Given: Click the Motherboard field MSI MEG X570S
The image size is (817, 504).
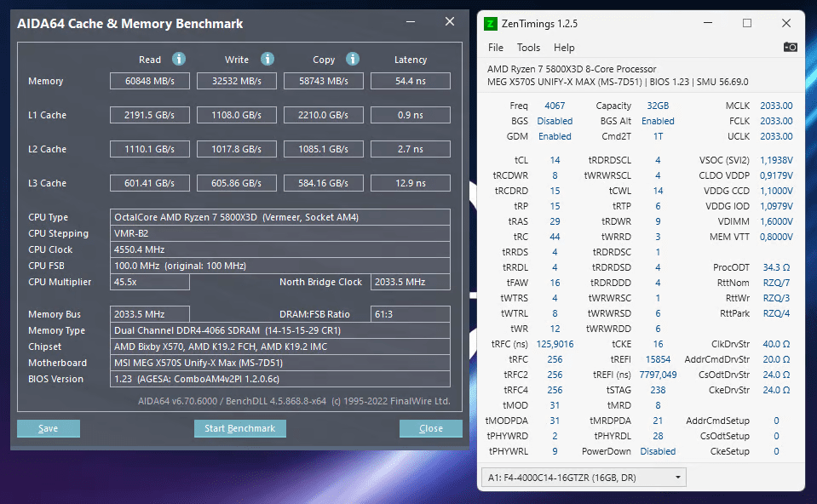Looking at the screenshot, I should [279, 363].
